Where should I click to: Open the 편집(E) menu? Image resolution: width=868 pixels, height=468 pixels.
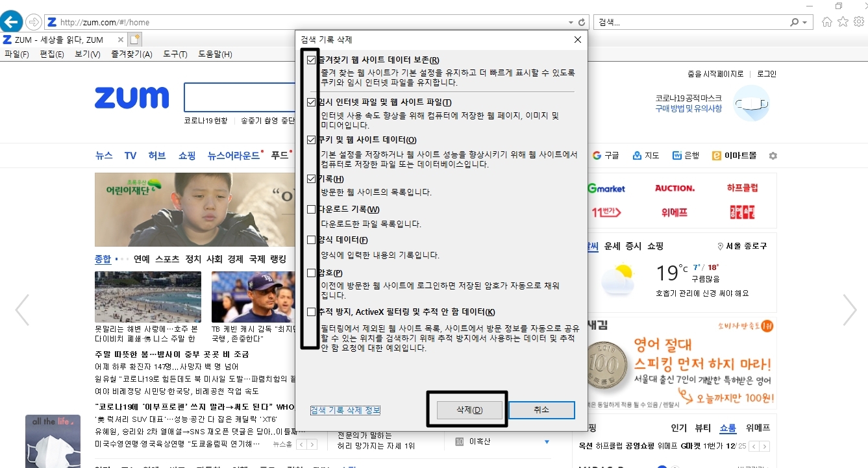(x=52, y=55)
